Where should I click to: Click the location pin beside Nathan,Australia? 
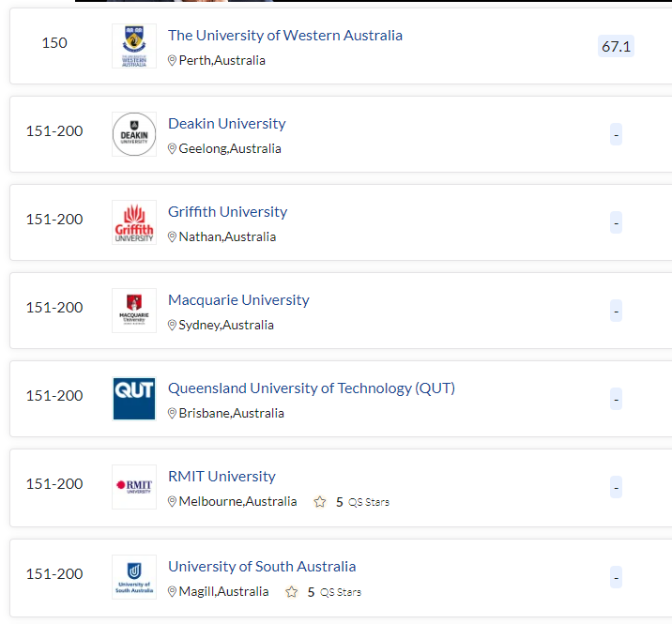172,237
